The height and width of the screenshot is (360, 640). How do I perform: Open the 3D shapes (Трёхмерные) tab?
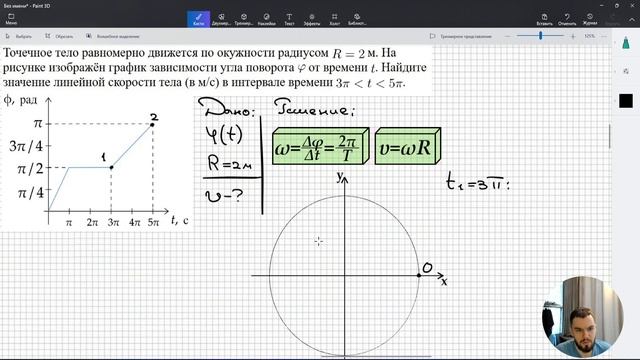(244, 19)
